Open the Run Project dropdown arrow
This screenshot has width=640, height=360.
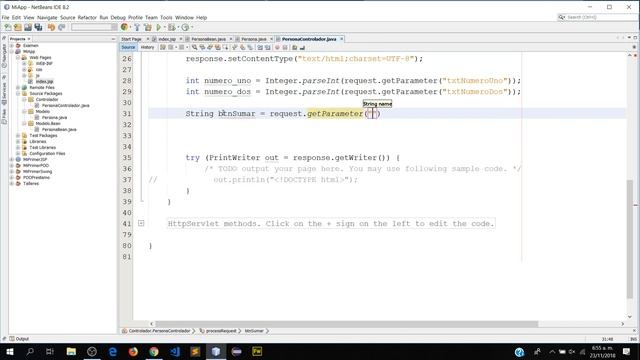click(x=165, y=27)
